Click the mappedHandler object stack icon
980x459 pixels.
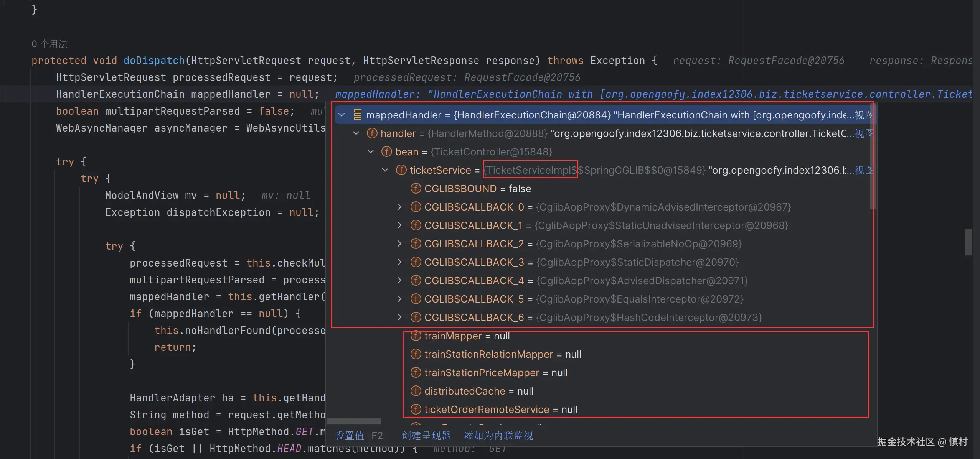[357, 115]
